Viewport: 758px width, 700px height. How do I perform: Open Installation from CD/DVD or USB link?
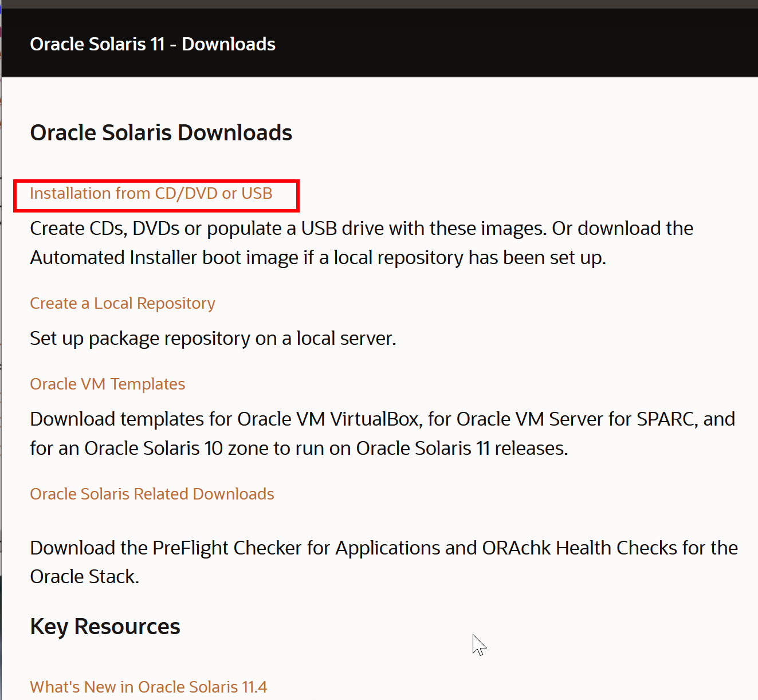[151, 194]
